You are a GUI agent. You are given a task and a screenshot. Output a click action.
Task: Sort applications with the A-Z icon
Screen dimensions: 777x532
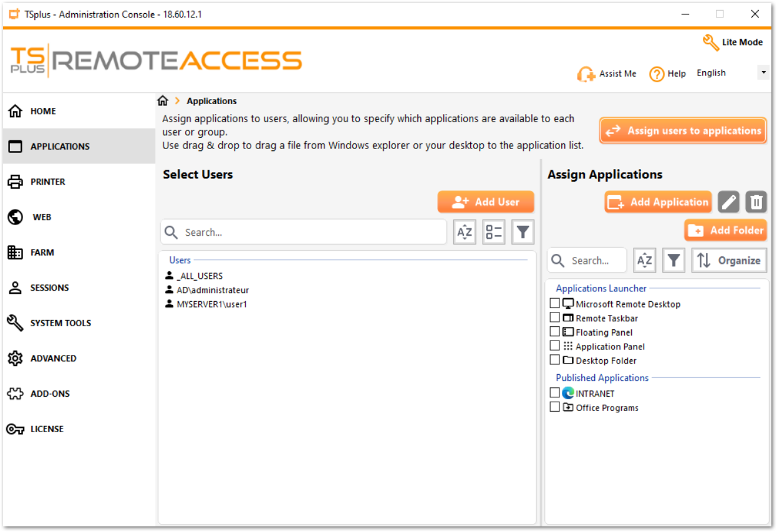pyautogui.click(x=645, y=260)
